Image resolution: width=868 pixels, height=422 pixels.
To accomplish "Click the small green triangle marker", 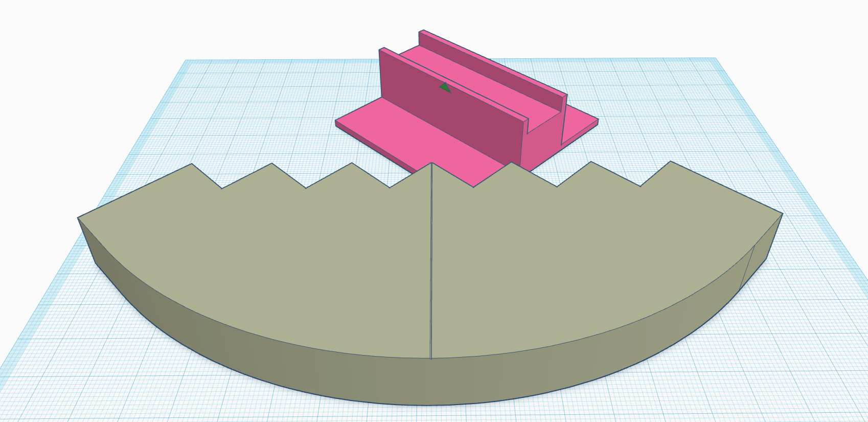I will point(445,87).
